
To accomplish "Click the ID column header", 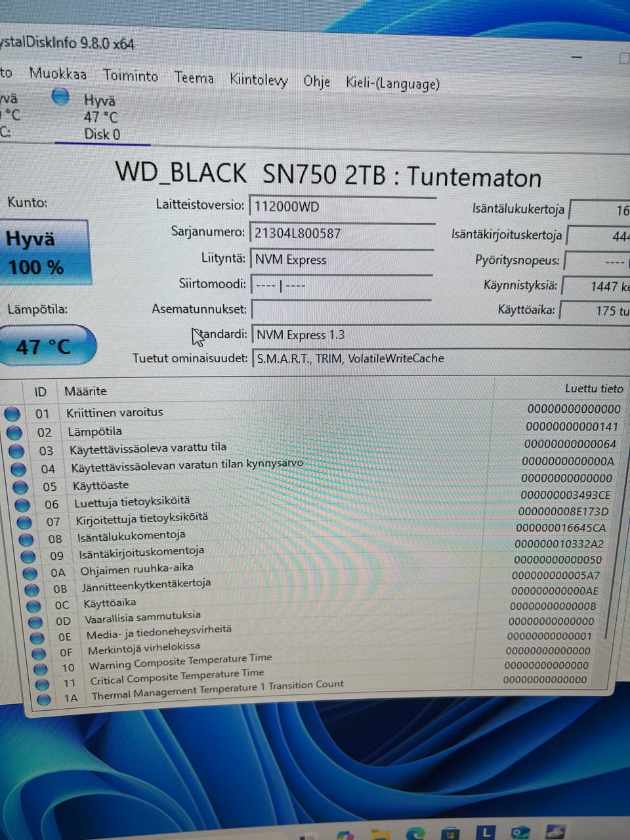I will click(x=40, y=392).
